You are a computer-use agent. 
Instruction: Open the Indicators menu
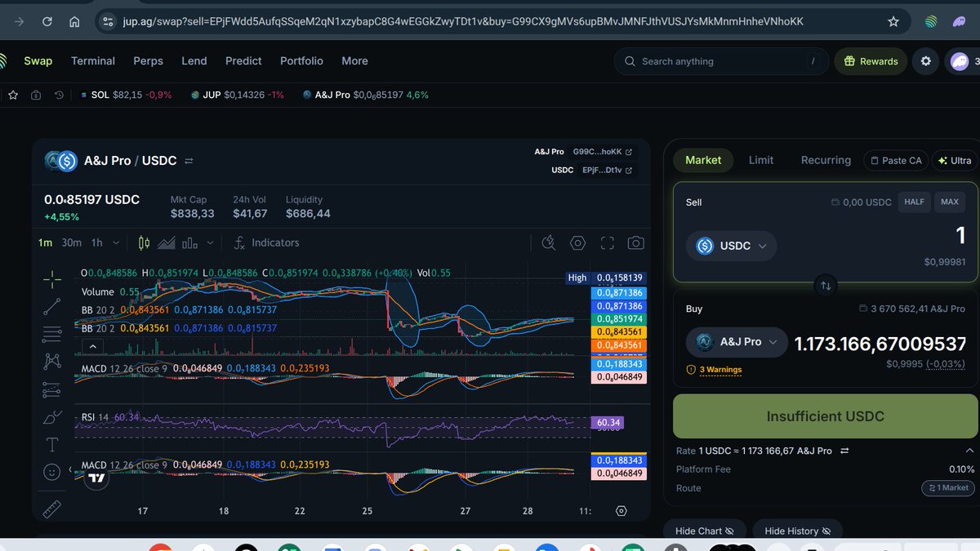pyautogui.click(x=266, y=242)
